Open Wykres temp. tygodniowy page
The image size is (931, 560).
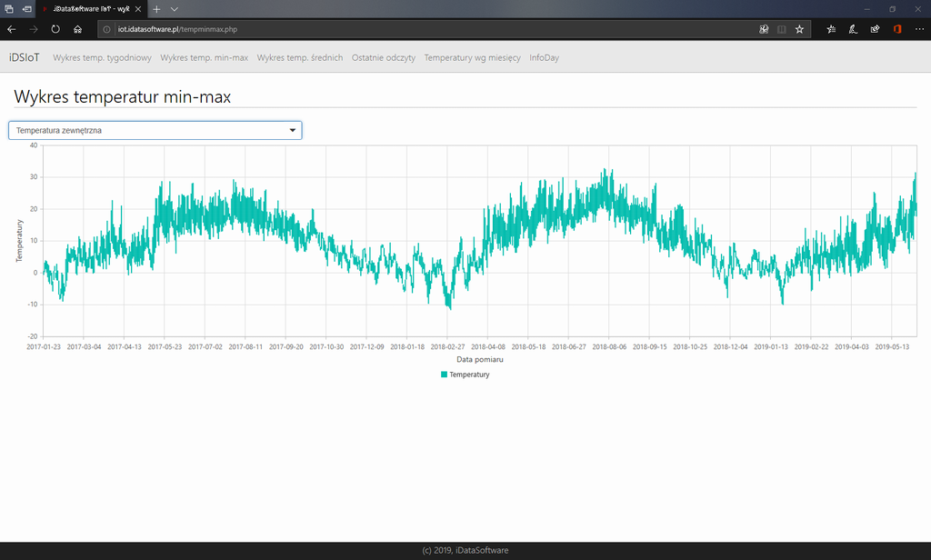tap(102, 57)
